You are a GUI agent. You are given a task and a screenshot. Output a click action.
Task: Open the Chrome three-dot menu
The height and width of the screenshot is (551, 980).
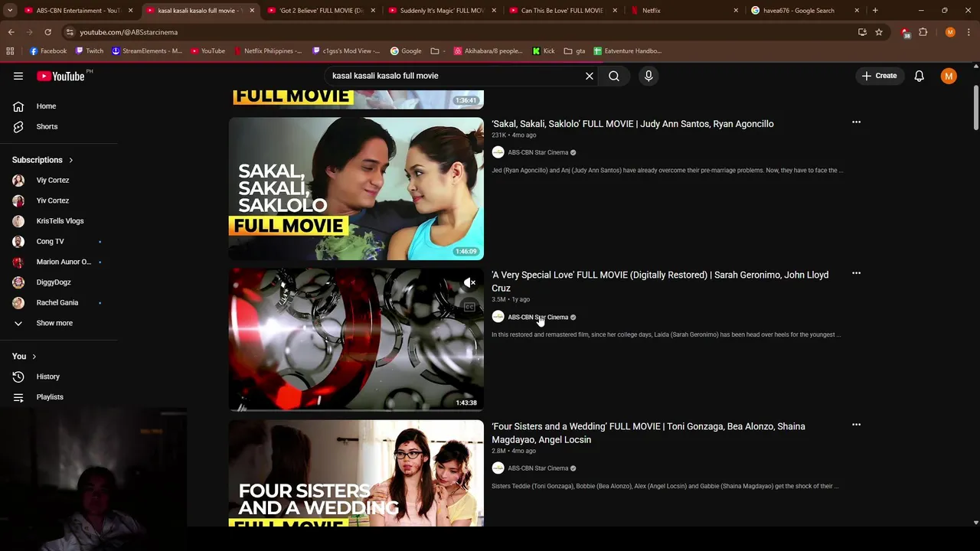tap(969, 32)
